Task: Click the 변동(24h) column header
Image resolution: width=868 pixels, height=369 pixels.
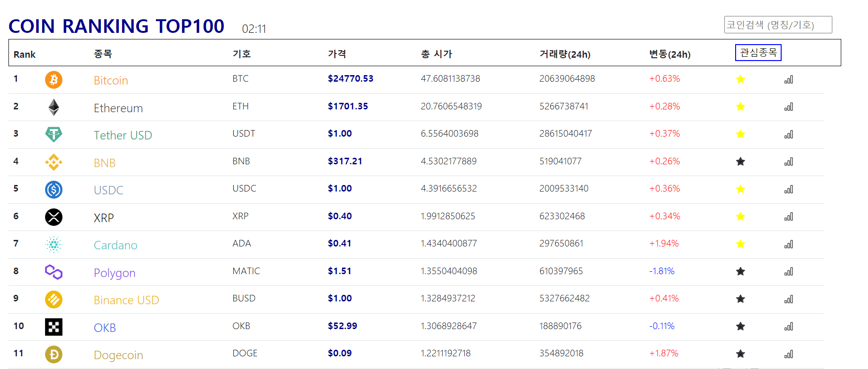Action: click(670, 54)
